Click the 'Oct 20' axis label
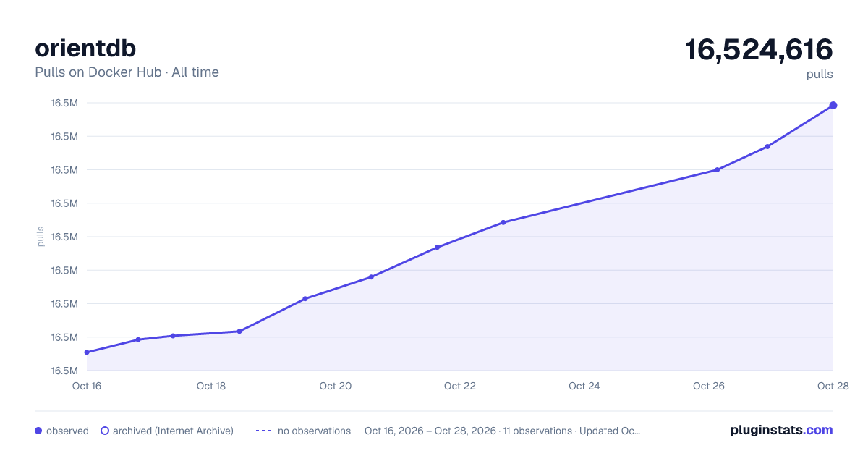This screenshot has width=868, height=456. (x=336, y=386)
